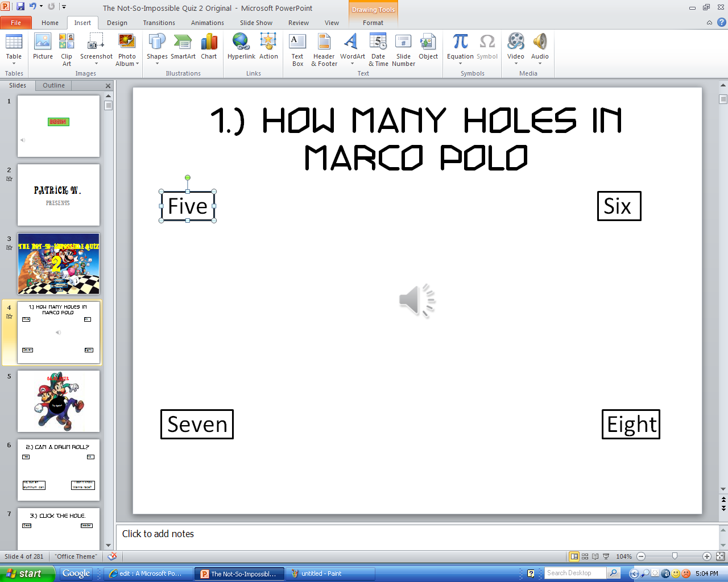
Task: Run the spell check status icon
Action: click(x=113, y=556)
